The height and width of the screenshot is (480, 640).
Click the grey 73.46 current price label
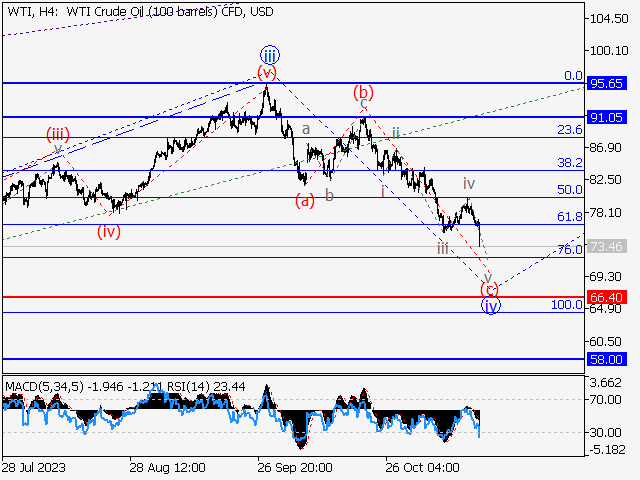(607, 247)
